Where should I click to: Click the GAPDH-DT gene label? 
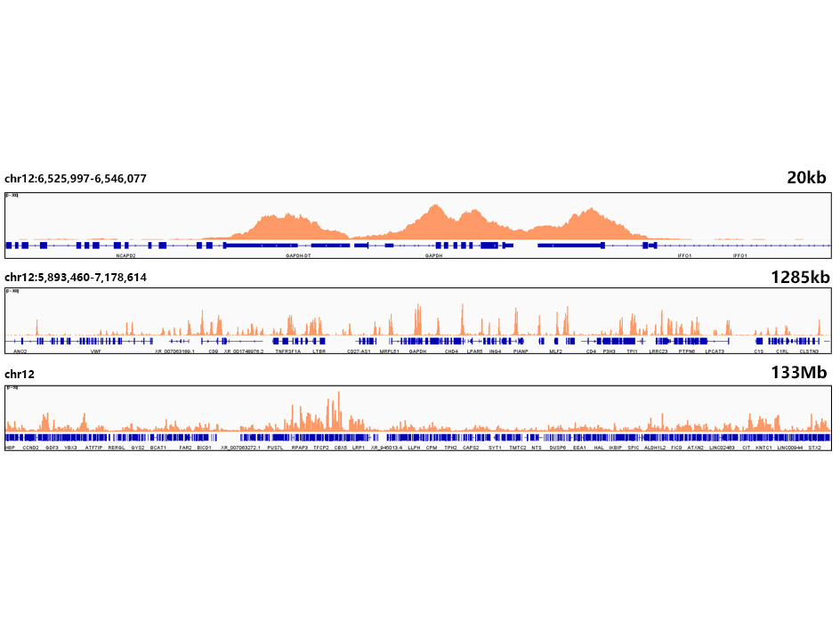click(x=298, y=255)
